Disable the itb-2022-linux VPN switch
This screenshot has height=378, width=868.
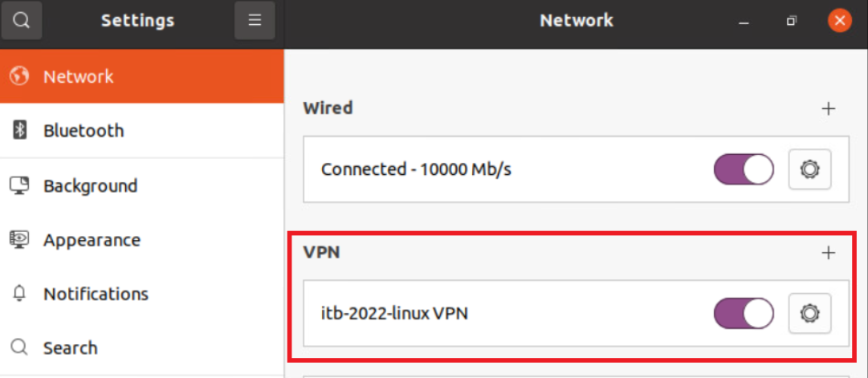click(744, 313)
